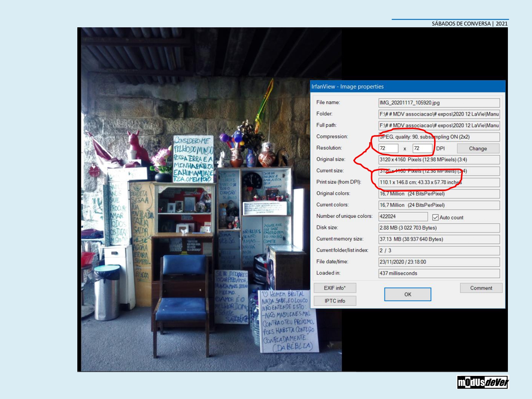Select the Number of unique colors field
The height and width of the screenshot is (399, 532).
pyautogui.click(x=403, y=216)
